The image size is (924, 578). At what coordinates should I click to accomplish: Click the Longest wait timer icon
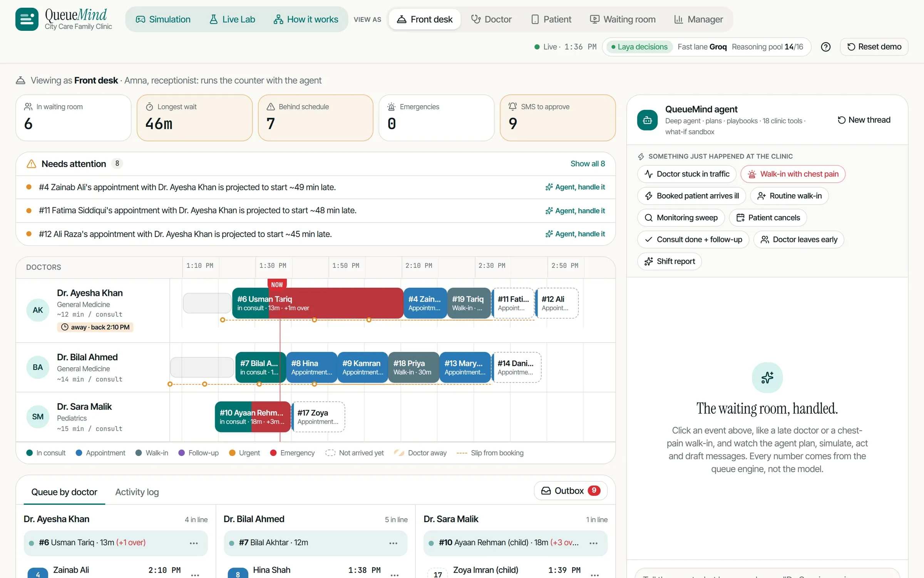pyautogui.click(x=149, y=107)
